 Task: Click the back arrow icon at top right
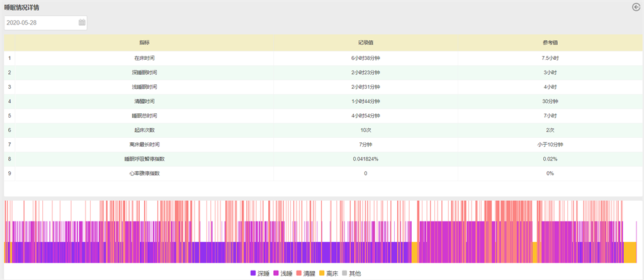(x=635, y=7)
